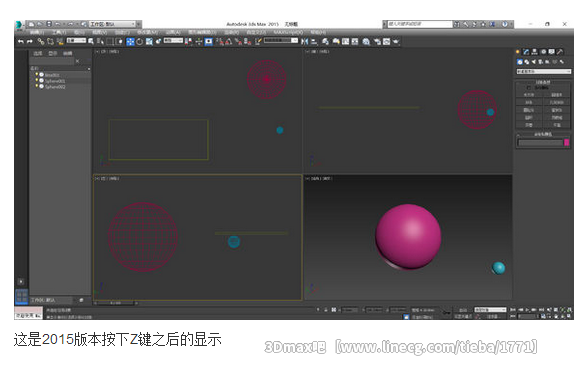
Task: Toggle the Window/Crossing selection mode
Action: (x=119, y=42)
